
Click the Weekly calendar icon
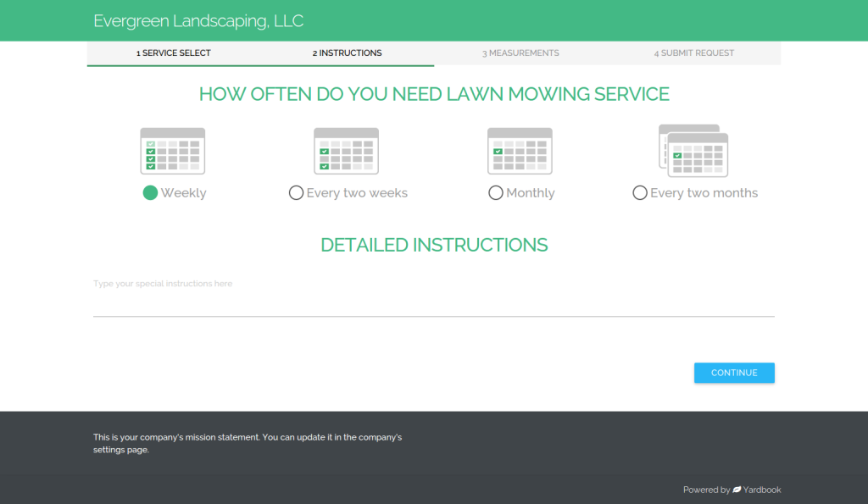click(x=173, y=151)
